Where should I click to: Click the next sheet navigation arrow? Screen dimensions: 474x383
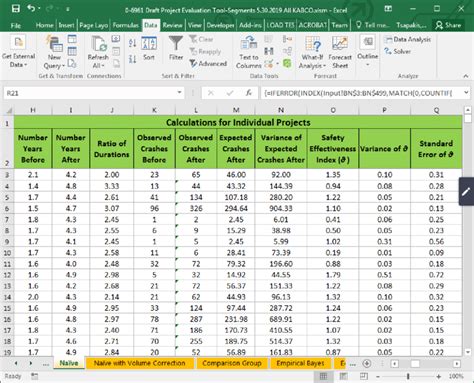click(31, 363)
